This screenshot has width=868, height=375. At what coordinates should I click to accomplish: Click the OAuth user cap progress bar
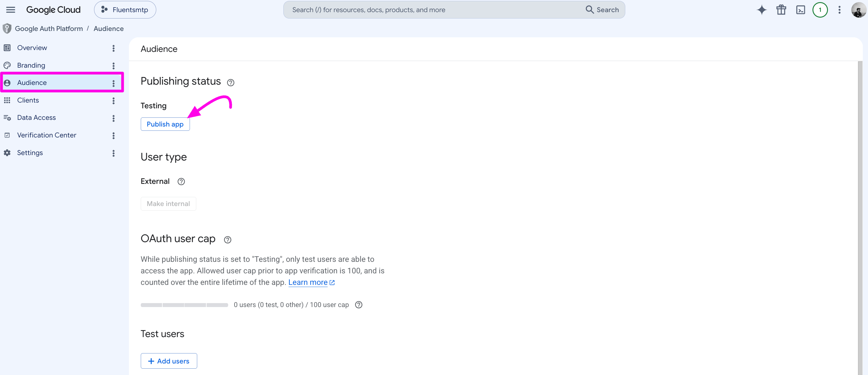tap(184, 305)
